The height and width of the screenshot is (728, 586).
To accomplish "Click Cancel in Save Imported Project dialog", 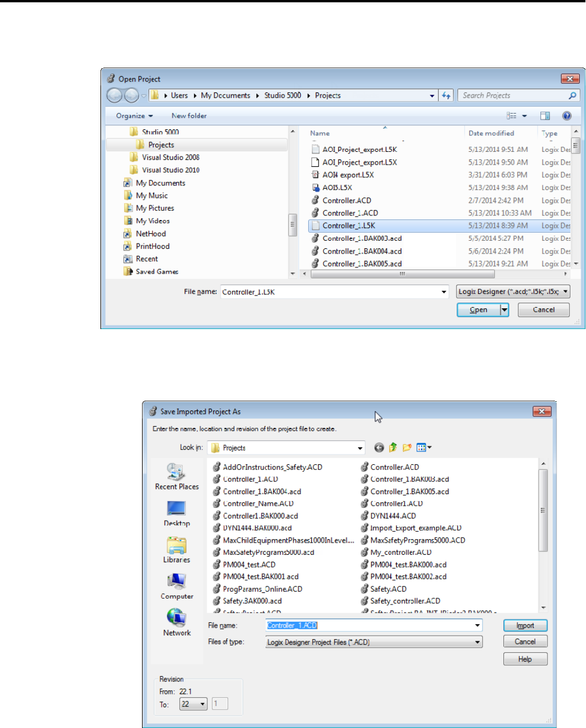I will coord(525,642).
